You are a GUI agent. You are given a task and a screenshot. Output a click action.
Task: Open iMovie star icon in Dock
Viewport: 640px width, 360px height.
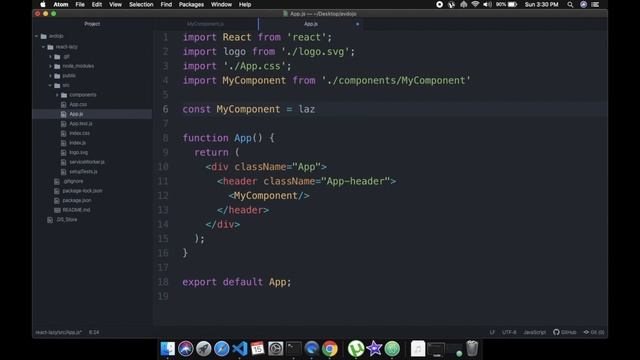pos(374,349)
